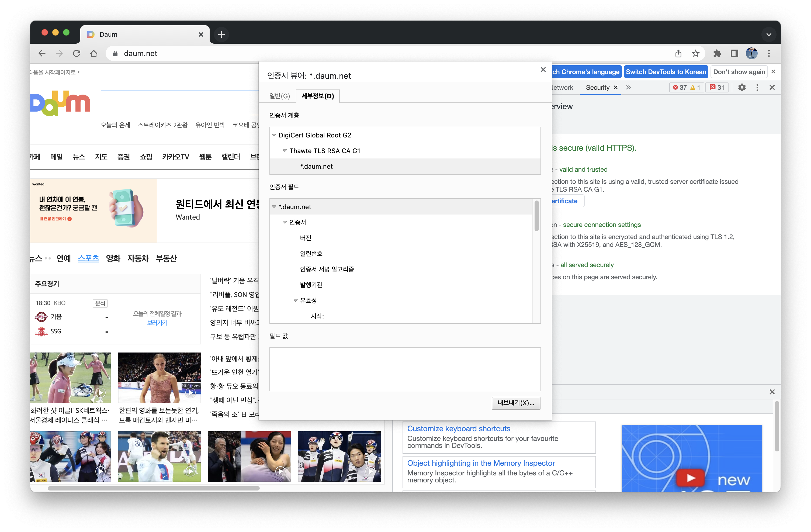The image size is (811, 532).
Task: Click the reload page icon
Action: [x=77, y=54]
